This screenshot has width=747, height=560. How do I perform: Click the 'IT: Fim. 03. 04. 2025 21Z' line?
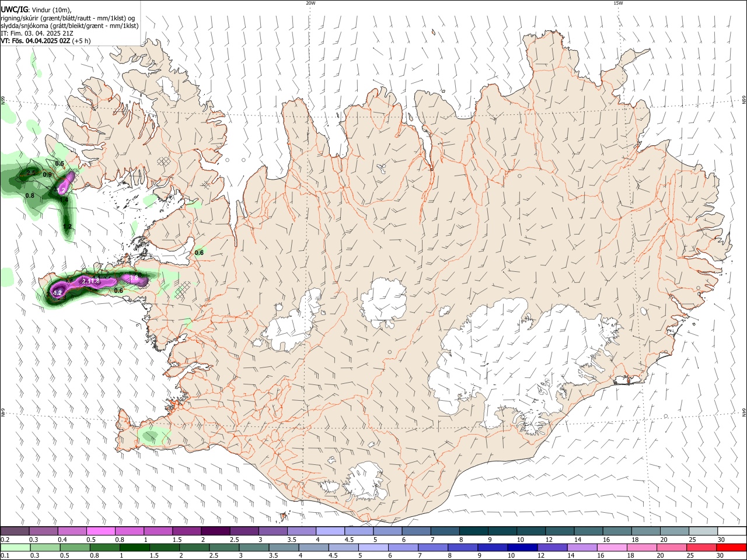tap(37, 33)
